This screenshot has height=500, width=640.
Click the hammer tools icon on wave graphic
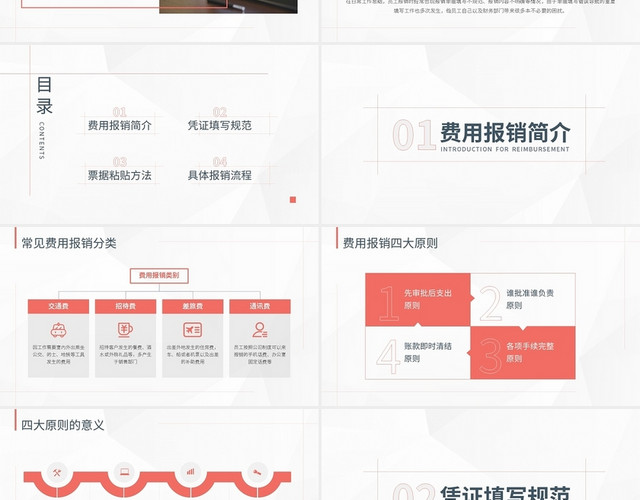pos(57,473)
